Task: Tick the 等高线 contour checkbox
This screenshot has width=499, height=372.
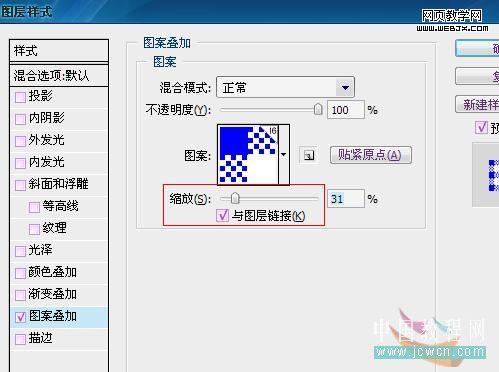Action: (34, 207)
